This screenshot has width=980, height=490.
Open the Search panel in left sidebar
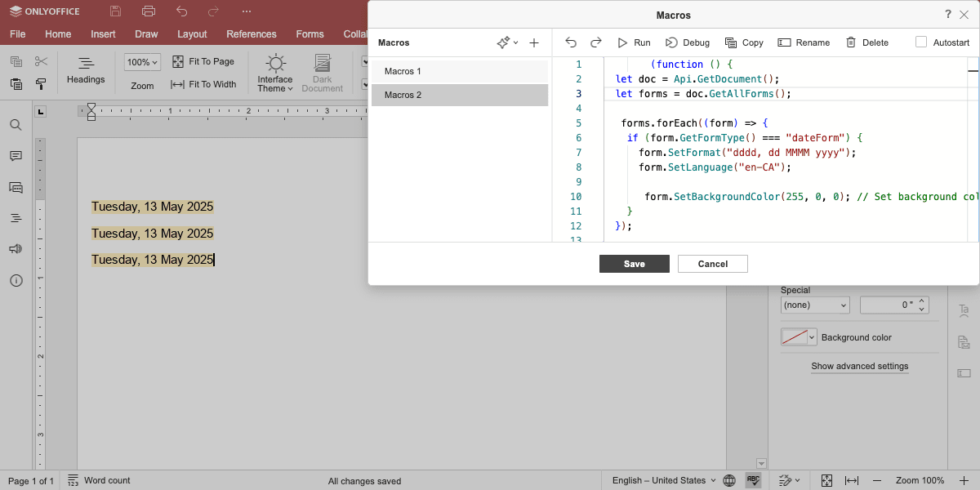coord(16,125)
